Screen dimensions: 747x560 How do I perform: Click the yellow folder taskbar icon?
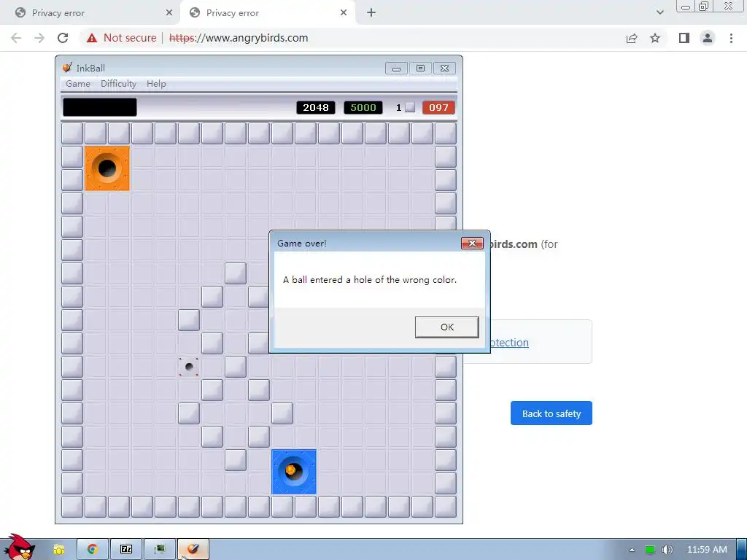click(x=58, y=550)
